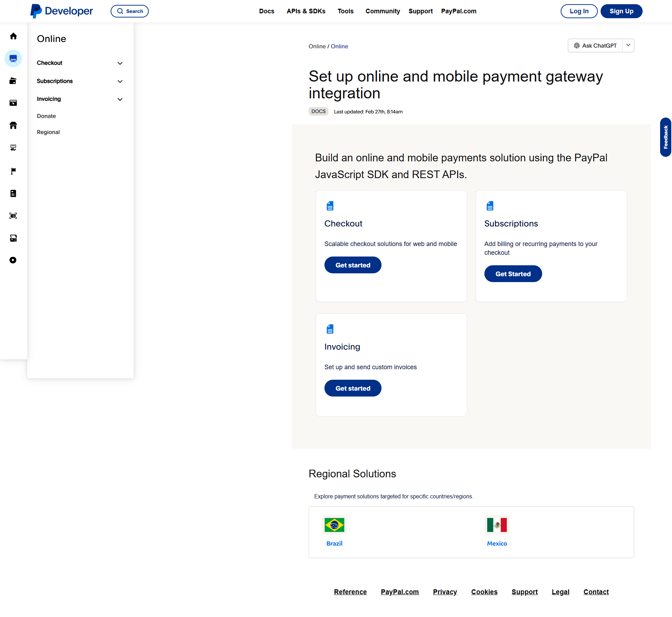672x617 pixels.
Task: Open the circular play icon in the left rail
Action: tap(13, 260)
